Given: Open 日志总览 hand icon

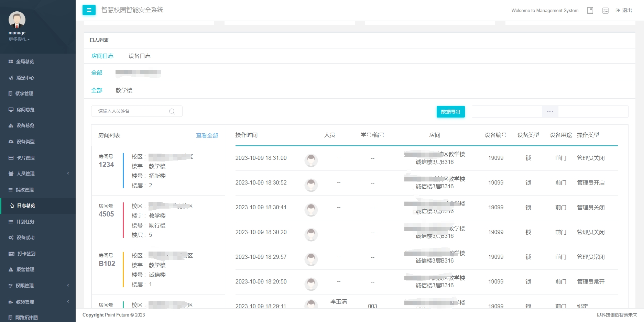Looking at the screenshot, I should point(12,206).
